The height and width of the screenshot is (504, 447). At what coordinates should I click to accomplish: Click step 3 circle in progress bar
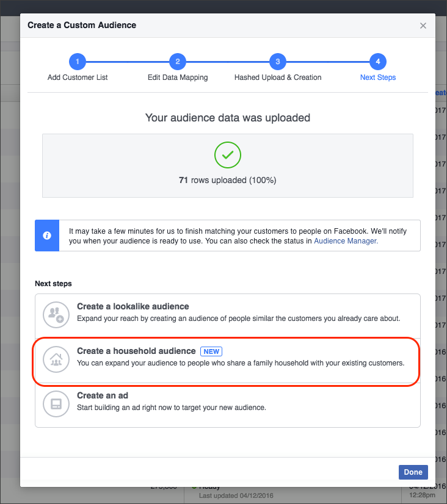coord(278,62)
